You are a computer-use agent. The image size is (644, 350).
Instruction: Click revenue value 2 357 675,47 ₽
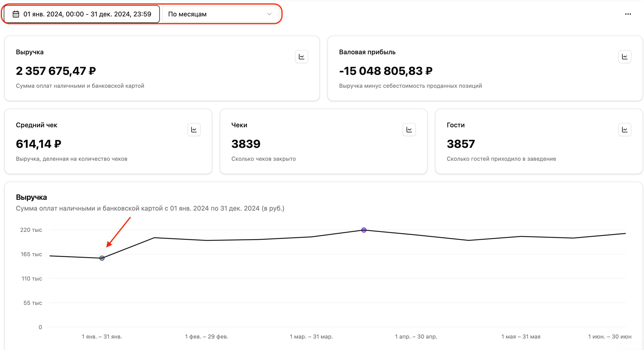point(56,71)
